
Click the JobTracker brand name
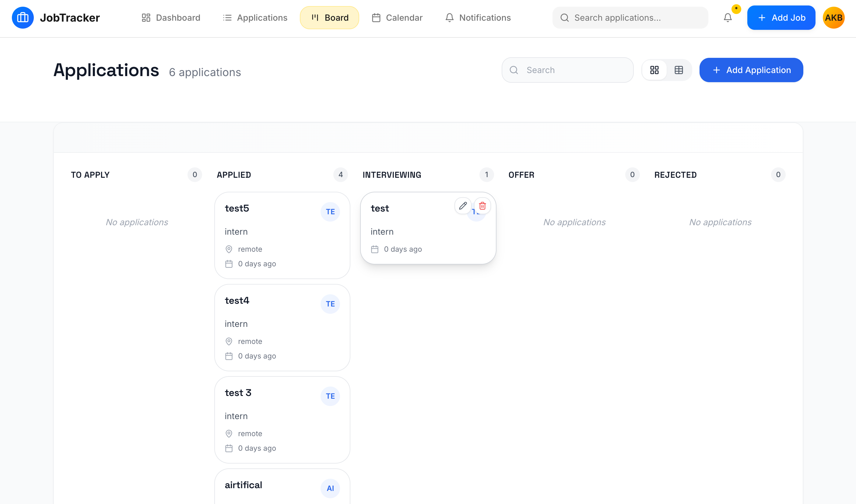click(70, 18)
